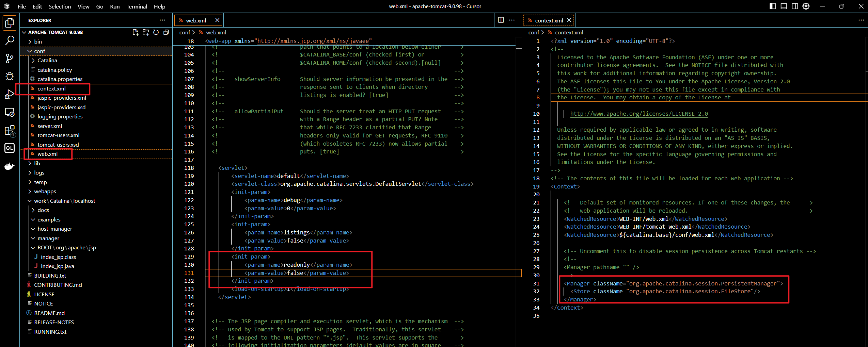Open Extensions view in activity bar
Screen dimensions: 868x347
pos(10,130)
